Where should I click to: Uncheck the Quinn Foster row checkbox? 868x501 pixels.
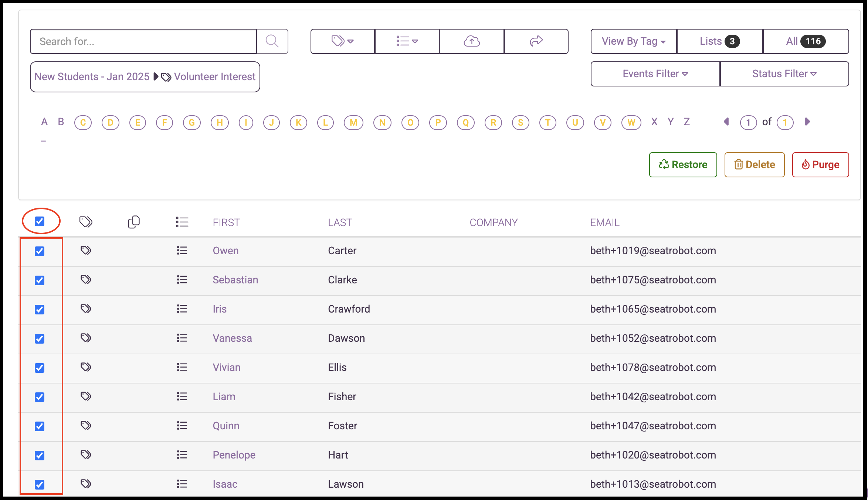40,426
